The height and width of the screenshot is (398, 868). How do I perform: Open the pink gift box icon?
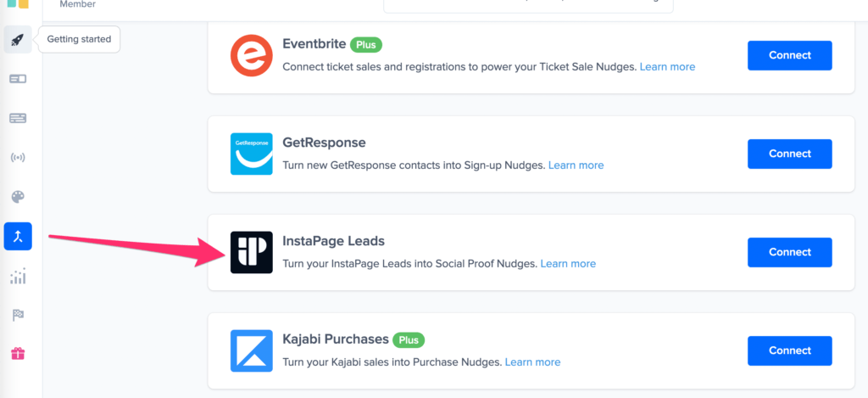[x=18, y=353]
